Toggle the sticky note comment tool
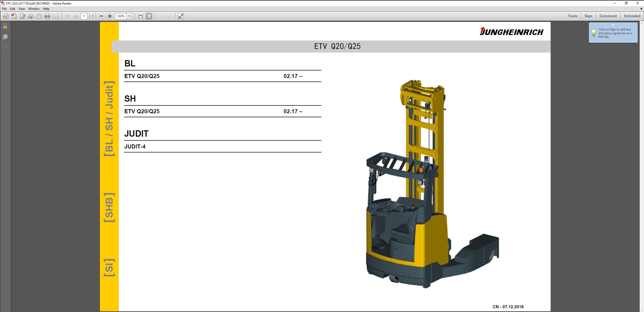Viewport: 644px width, 312px height. (x=160, y=16)
